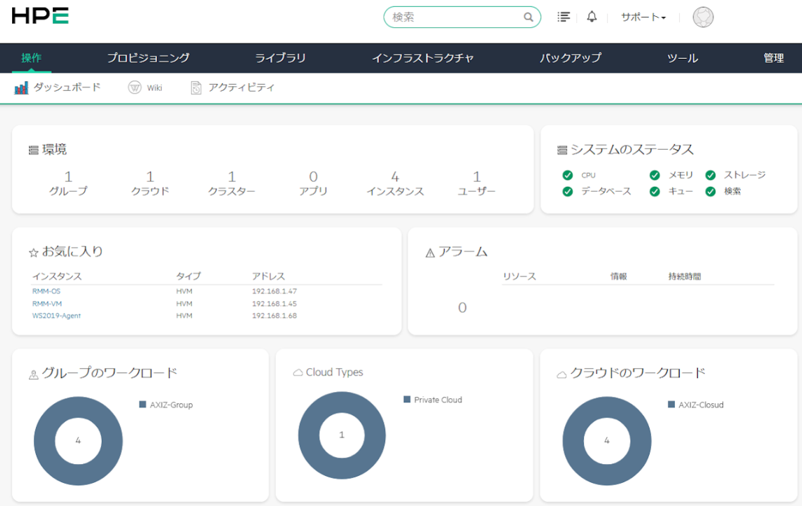The width and height of the screenshot is (802, 506).
Task: Click the AXIZ-Closud legend color swatch
Action: (672, 405)
